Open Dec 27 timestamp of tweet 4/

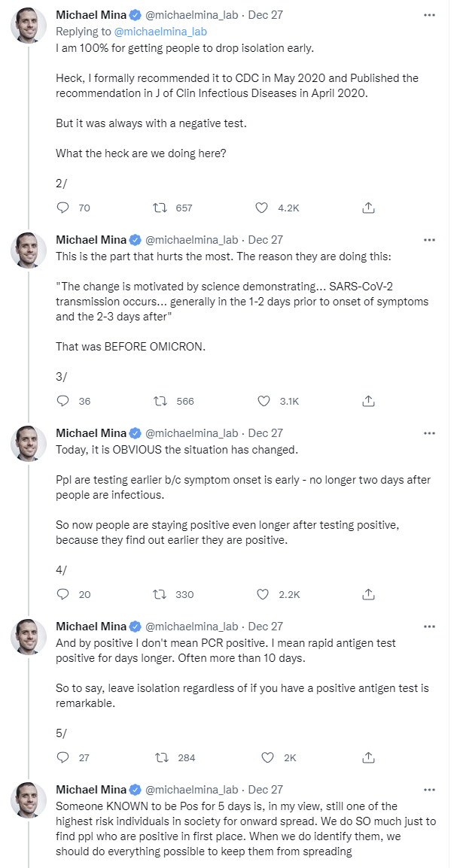pos(265,433)
